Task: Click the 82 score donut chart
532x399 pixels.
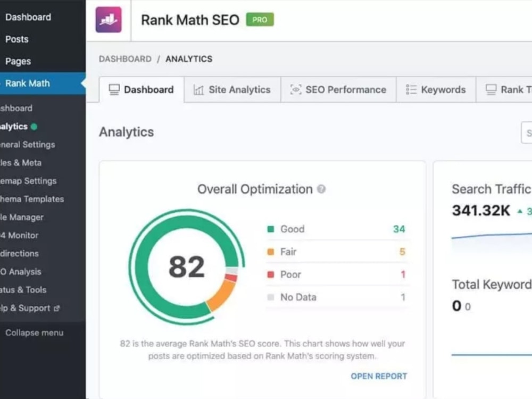Action: (187, 267)
